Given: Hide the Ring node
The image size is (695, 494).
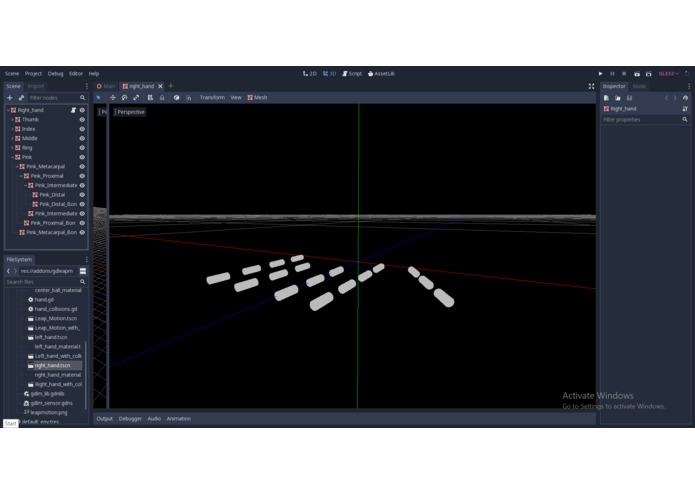Looking at the screenshot, I should tap(82, 148).
